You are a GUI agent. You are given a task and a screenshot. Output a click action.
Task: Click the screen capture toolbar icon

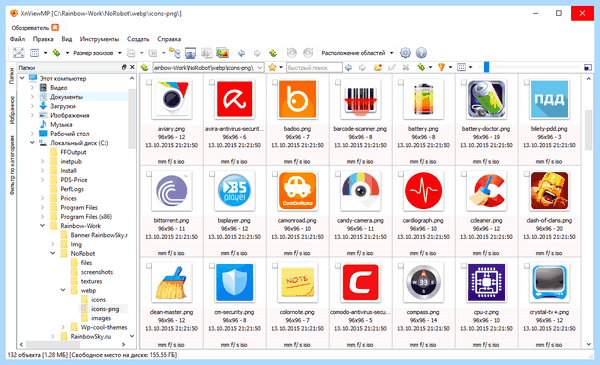[190, 53]
